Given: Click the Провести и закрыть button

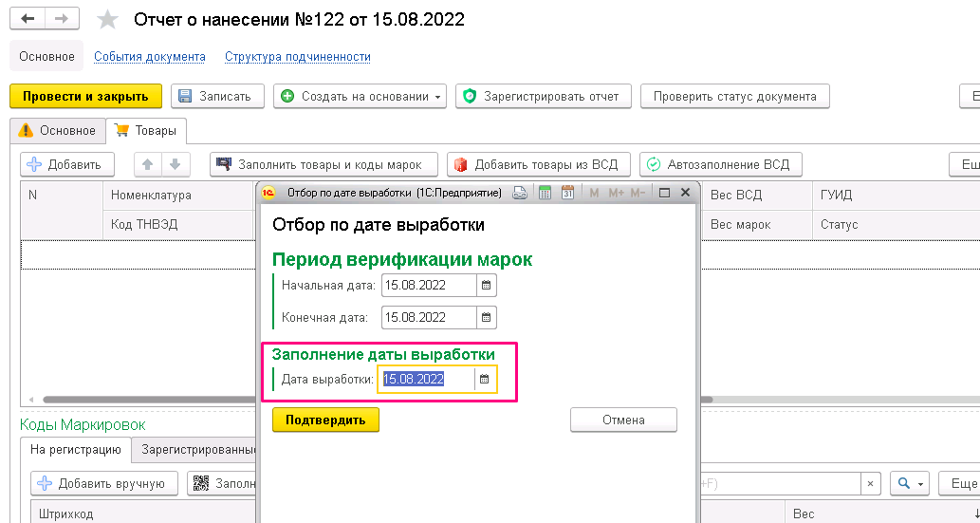Looking at the screenshot, I should [85, 97].
